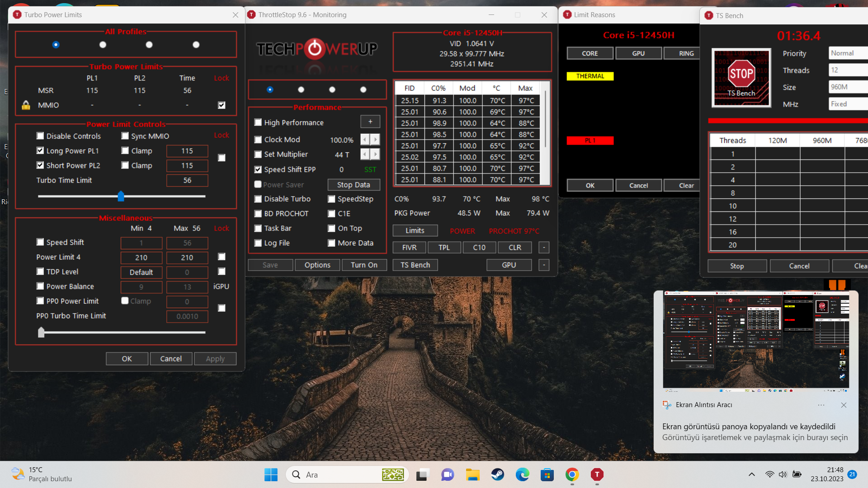This screenshot has height=488, width=868.
Task: Expand High Performance plus button
Action: pyautogui.click(x=370, y=122)
